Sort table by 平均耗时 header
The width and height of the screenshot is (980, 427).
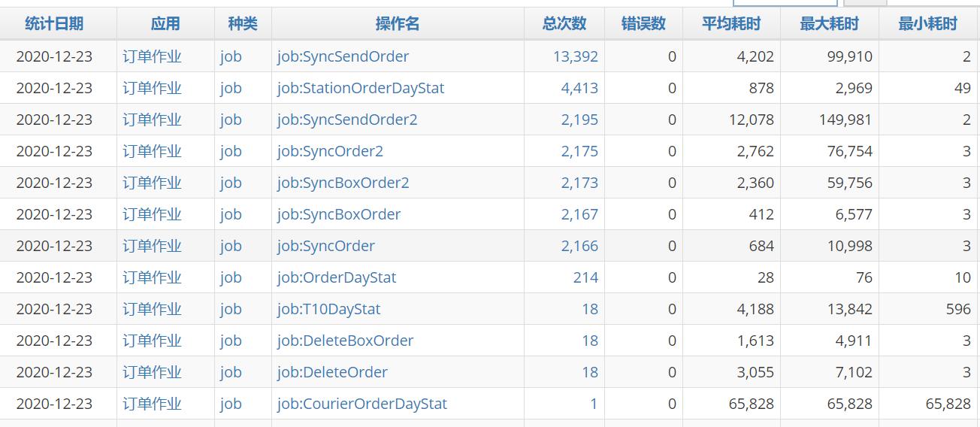(730, 24)
